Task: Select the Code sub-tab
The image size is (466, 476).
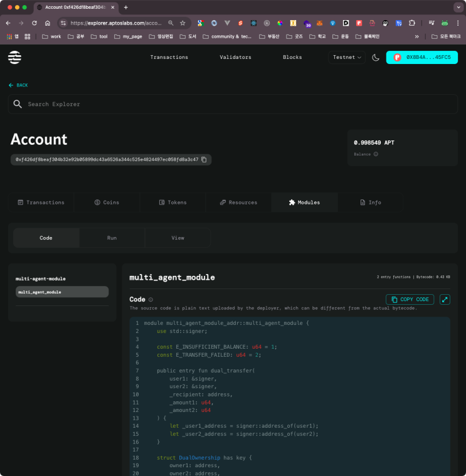Action: coord(46,238)
